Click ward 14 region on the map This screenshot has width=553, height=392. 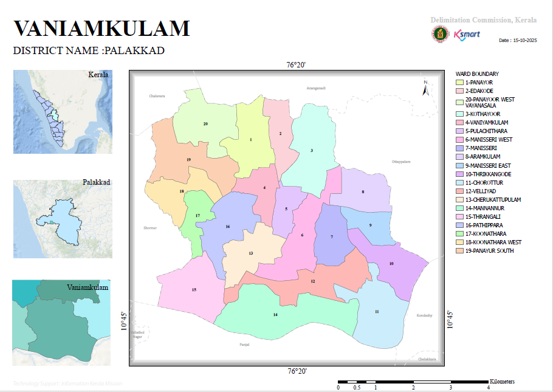[275, 315]
